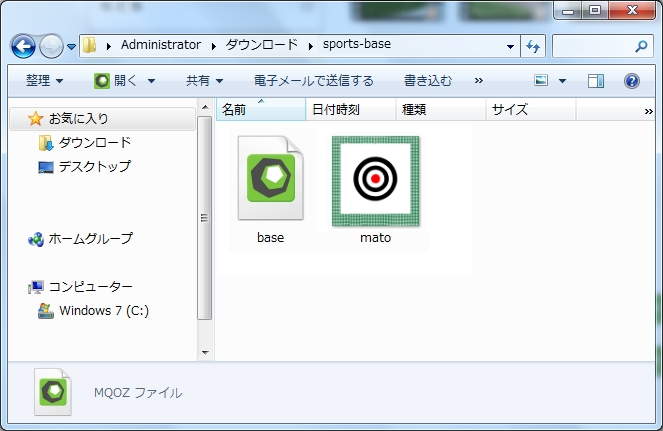663x431 pixels.
Task: Expand toolbar overflow chevron after 書き込む
Action: [x=478, y=81]
